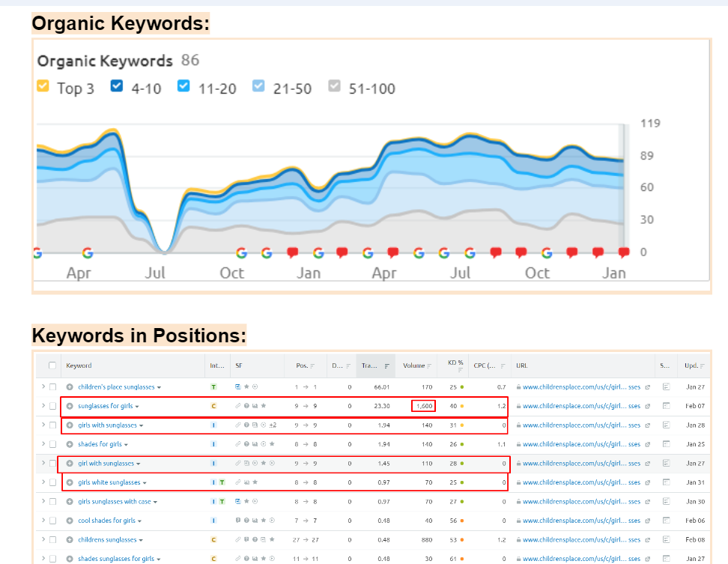Toggle the 21-50 positions legend checkbox

(x=258, y=86)
